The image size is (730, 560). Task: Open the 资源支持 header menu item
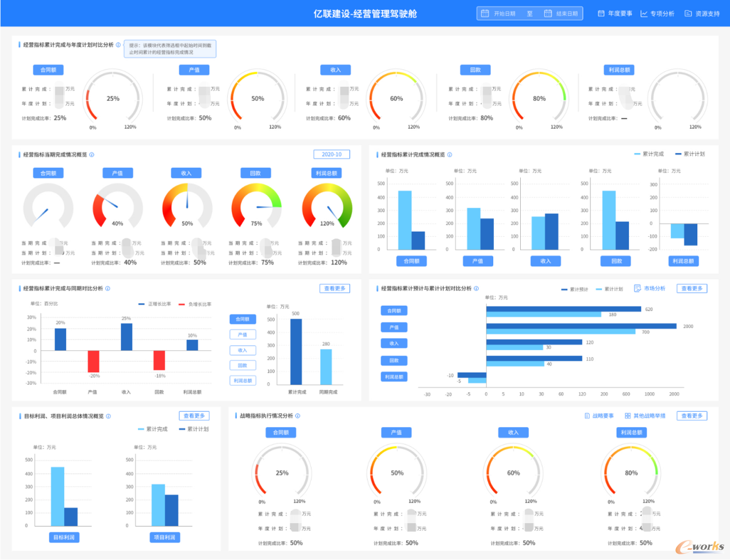(702, 13)
